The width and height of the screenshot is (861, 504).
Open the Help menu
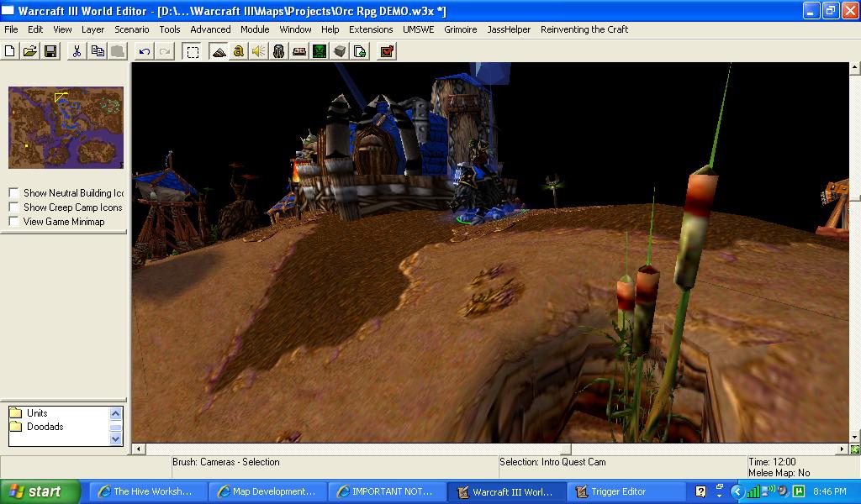pyautogui.click(x=330, y=29)
